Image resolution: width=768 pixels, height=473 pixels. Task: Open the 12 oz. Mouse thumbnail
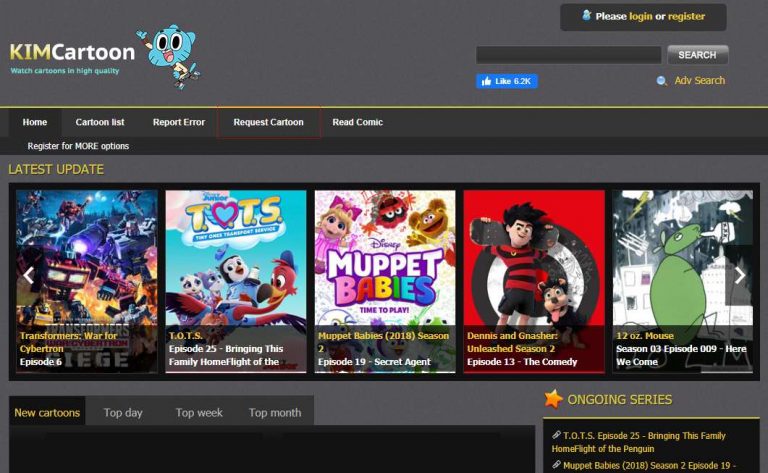click(683, 281)
